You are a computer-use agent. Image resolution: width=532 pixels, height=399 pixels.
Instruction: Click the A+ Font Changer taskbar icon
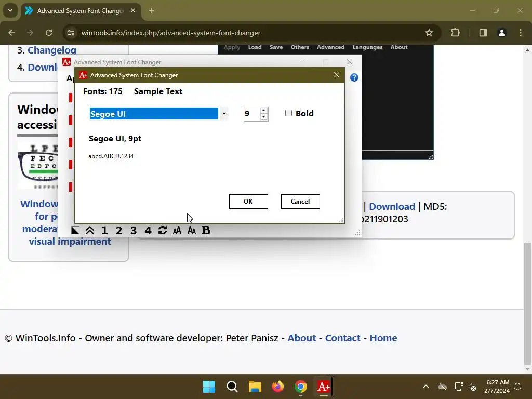(324, 387)
